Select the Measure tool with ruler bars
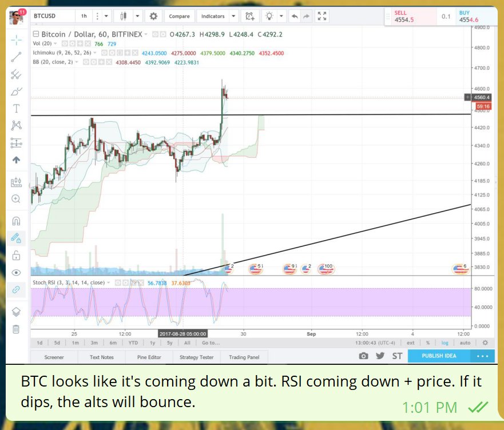Image resolution: width=504 pixels, height=430 pixels. 16,182
